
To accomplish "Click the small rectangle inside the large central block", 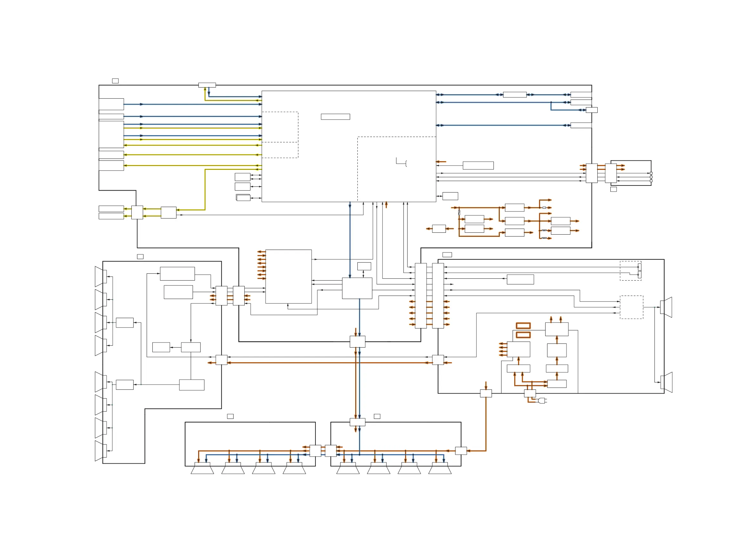I will [x=335, y=117].
